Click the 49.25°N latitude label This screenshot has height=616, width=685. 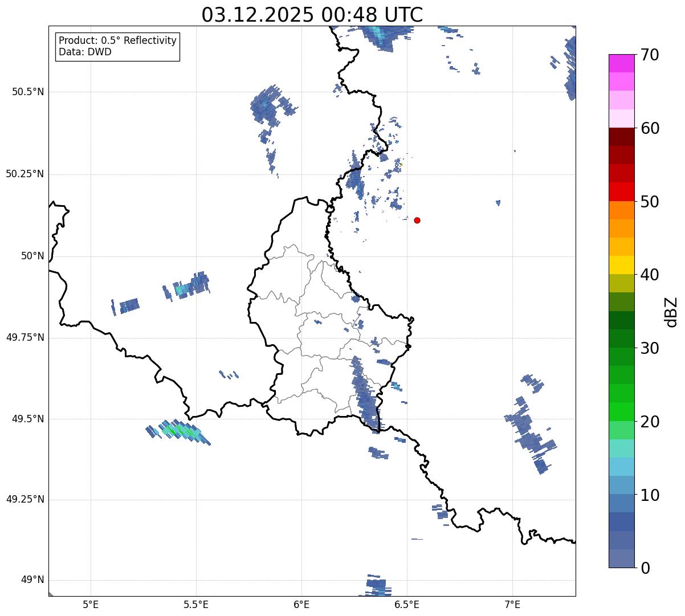pos(25,499)
